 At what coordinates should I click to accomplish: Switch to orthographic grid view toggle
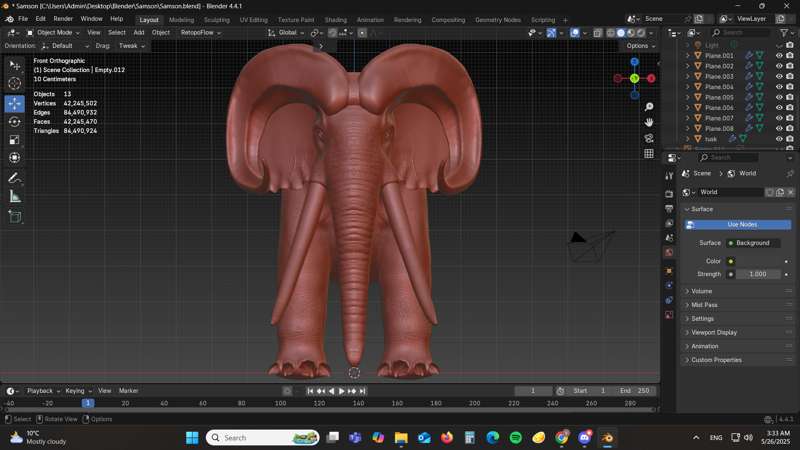pyautogui.click(x=649, y=154)
